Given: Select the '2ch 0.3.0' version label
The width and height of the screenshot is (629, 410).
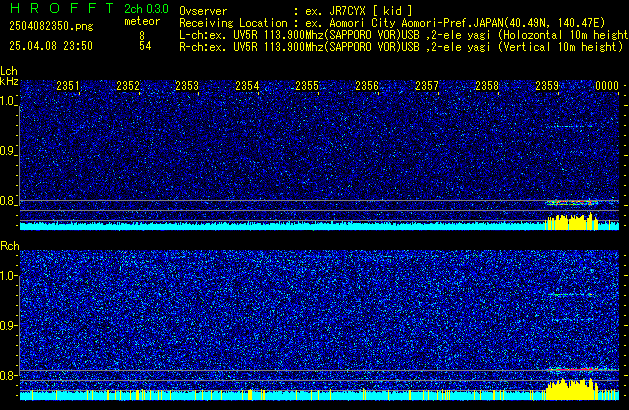Looking at the screenshot, I should pos(146,9).
